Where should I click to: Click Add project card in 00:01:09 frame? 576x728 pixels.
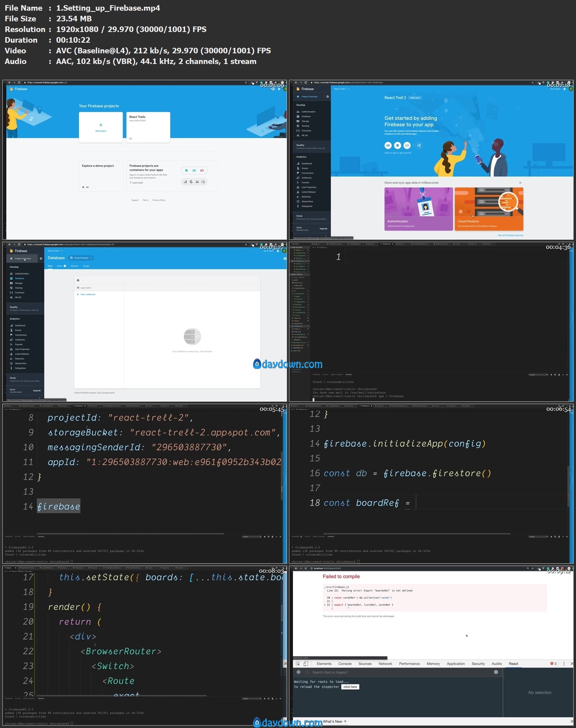[101, 127]
